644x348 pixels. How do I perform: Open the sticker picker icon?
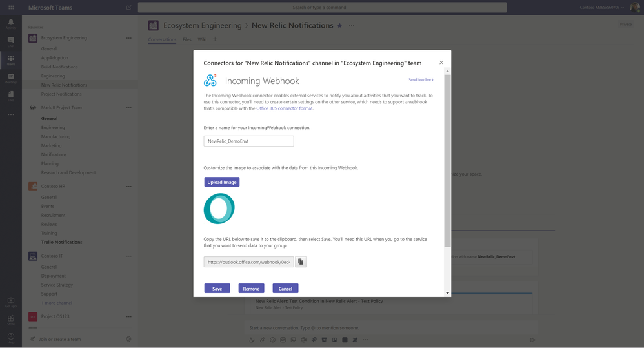(x=293, y=340)
